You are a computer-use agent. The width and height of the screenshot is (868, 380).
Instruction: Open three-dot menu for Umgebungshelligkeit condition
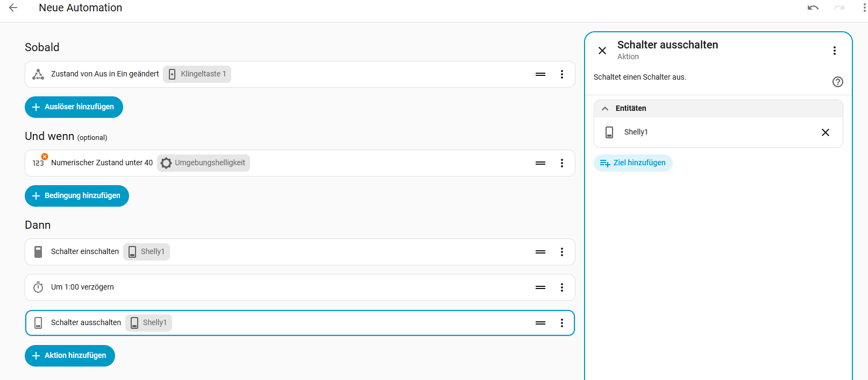pyautogui.click(x=562, y=163)
